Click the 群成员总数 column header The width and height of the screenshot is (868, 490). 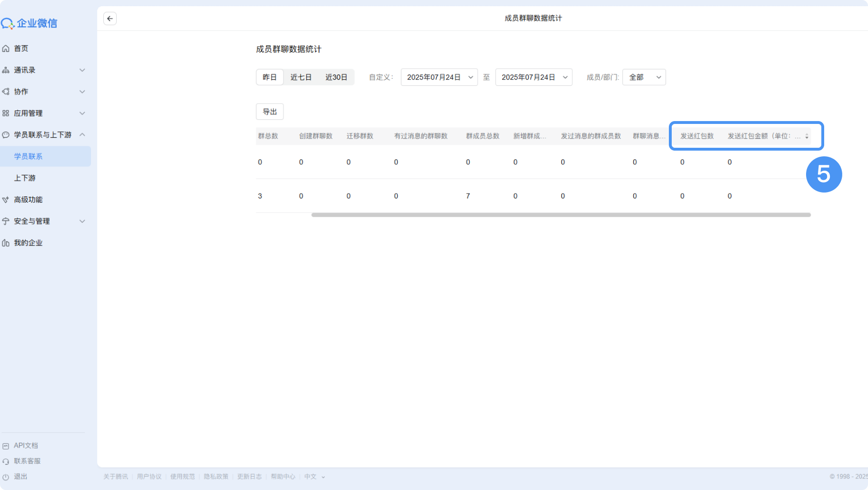(483, 136)
